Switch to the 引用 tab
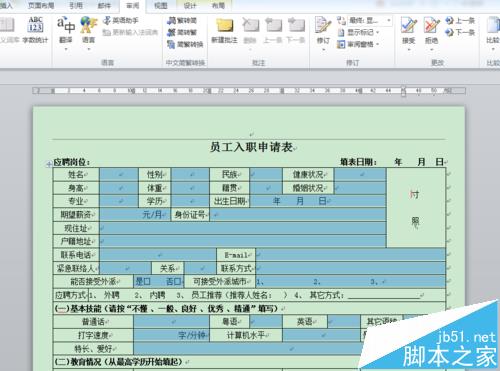 [x=76, y=5]
